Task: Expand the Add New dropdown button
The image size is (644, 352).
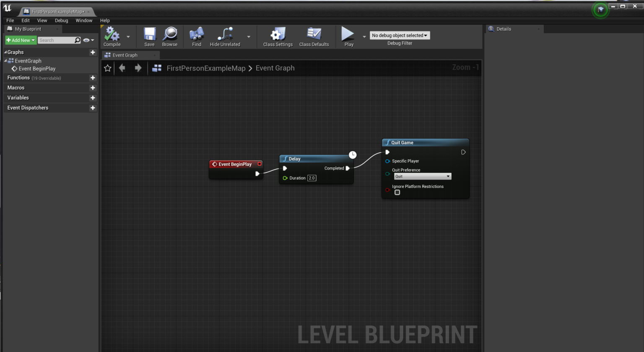Action: pyautogui.click(x=20, y=40)
